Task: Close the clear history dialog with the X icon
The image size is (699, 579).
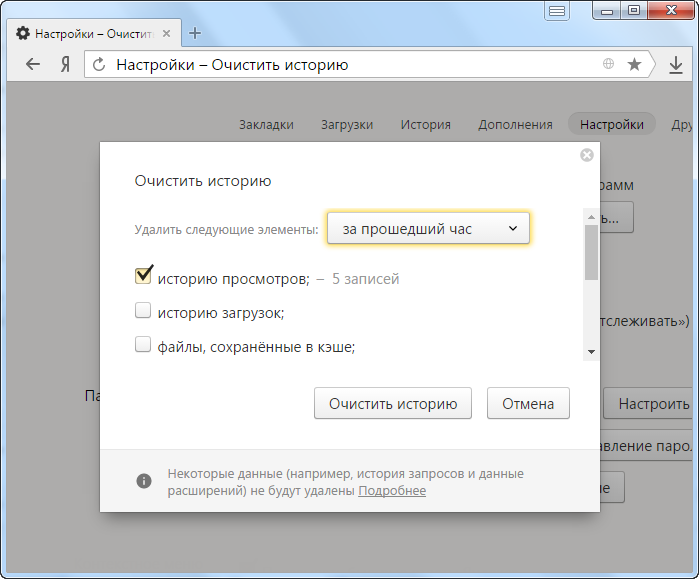Action: point(587,155)
